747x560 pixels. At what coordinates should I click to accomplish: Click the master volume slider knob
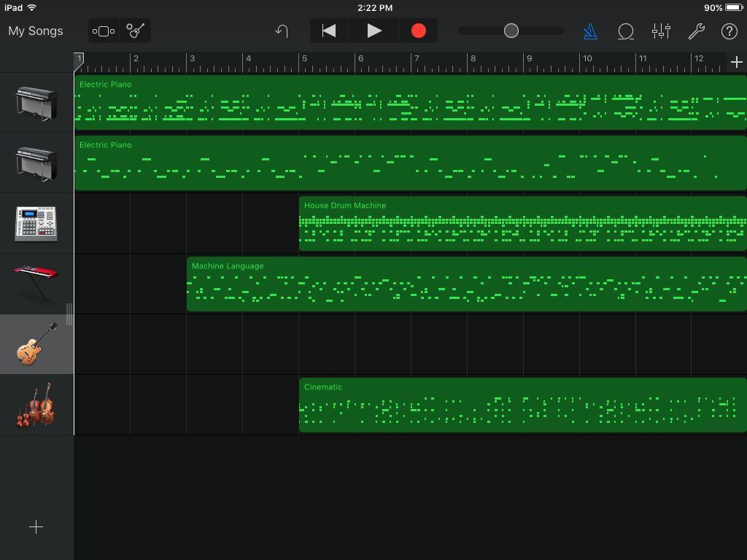pyautogui.click(x=511, y=31)
